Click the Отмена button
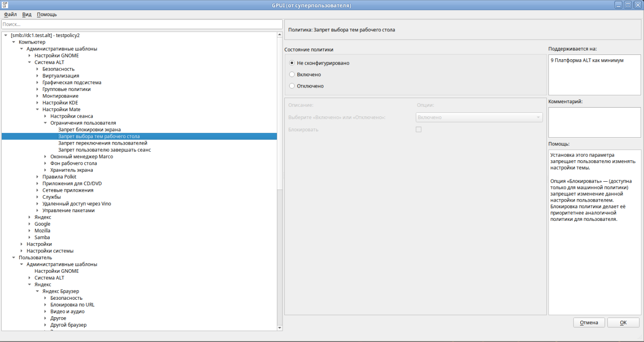This screenshot has height=342, width=644. coord(589,323)
